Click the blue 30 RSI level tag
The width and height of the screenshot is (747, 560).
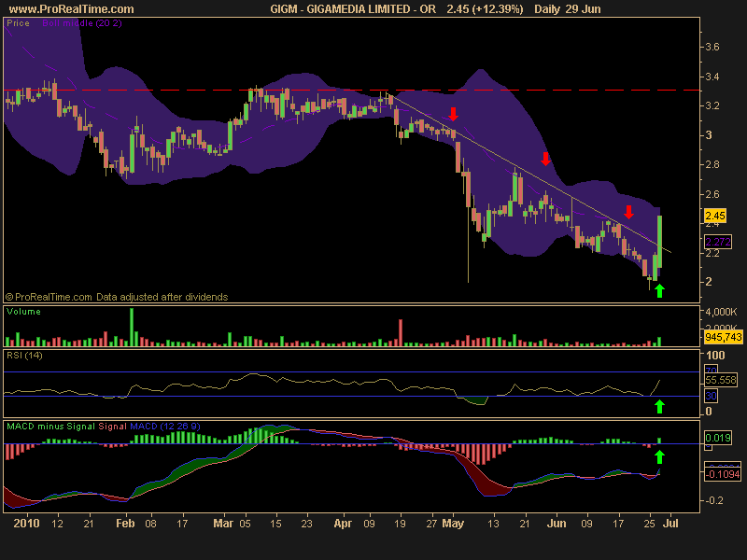[x=711, y=396]
